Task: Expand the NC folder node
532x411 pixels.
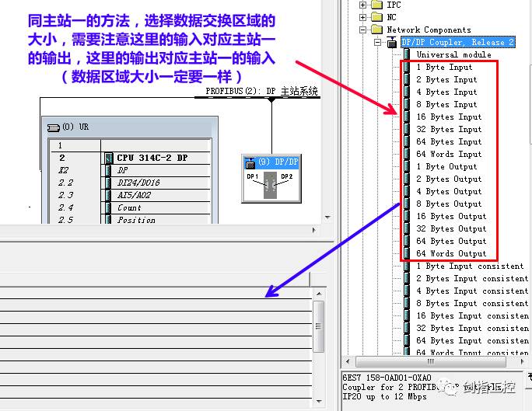Action: 362,17
